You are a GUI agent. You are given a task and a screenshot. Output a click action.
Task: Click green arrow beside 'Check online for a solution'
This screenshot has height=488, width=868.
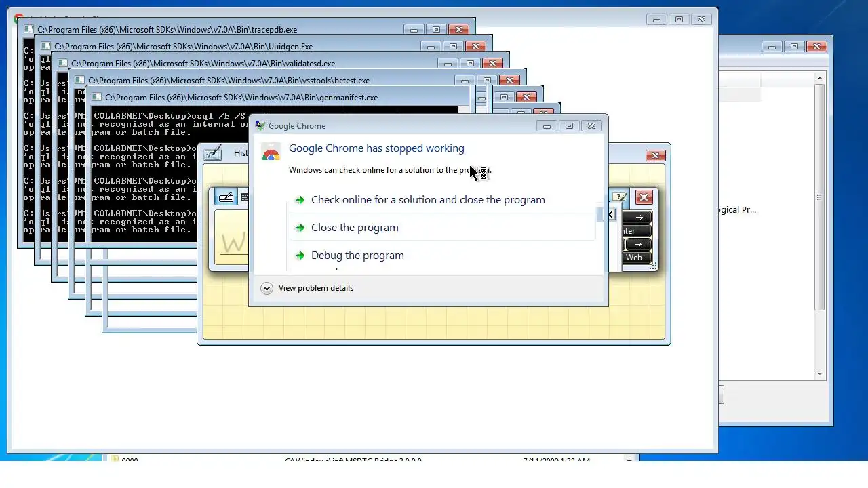(300, 200)
